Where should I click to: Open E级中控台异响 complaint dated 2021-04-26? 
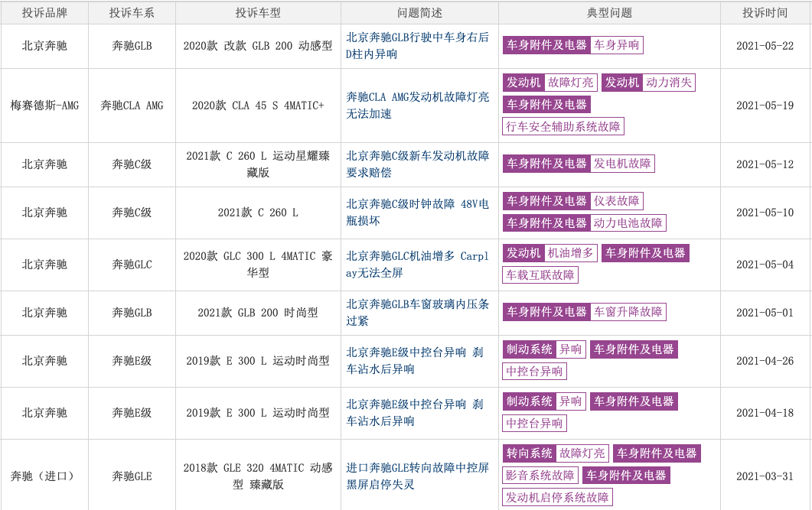tap(415, 361)
